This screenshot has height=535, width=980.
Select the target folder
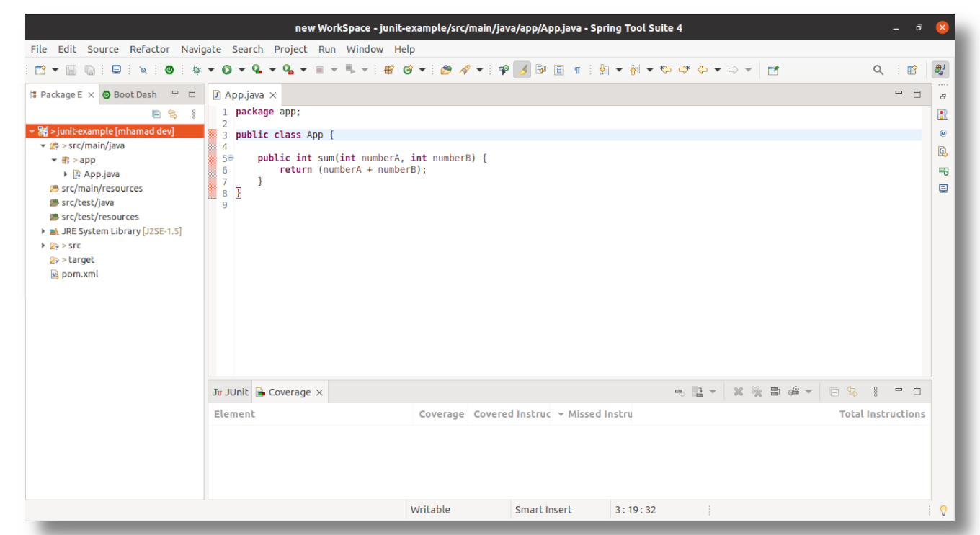pyautogui.click(x=72, y=260)
